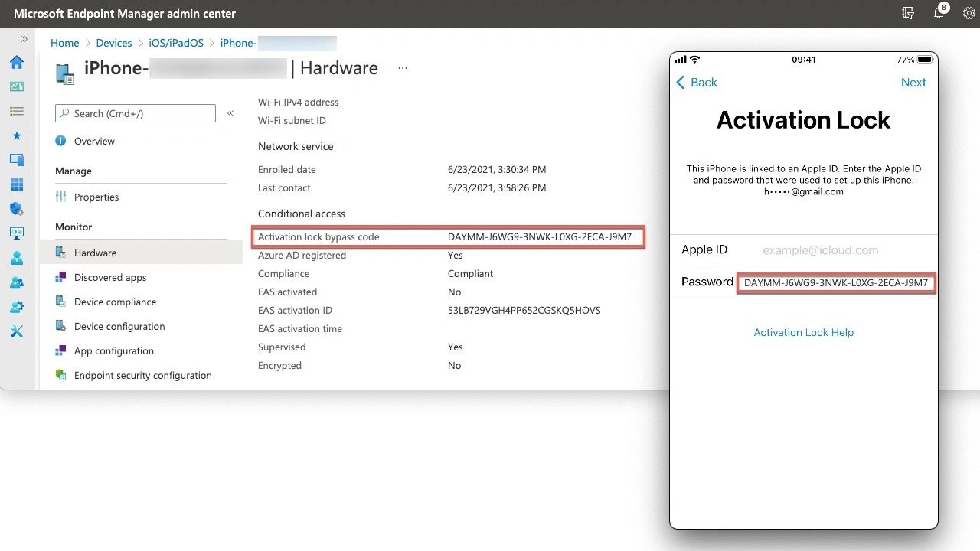Open All services list icon in the rail

[x=16, y=111]
